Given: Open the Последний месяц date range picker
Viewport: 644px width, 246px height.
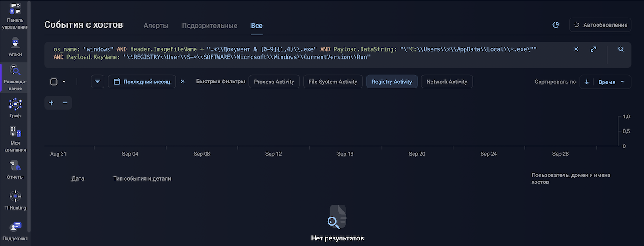Looking at the screenshot, I should point(142,82).
